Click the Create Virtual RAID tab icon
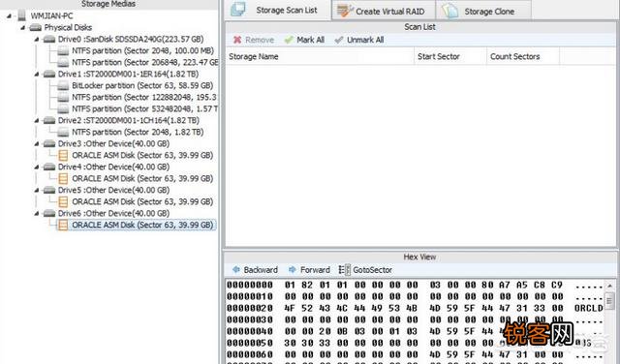Viewport: 620px width, 364px height. 345,11
